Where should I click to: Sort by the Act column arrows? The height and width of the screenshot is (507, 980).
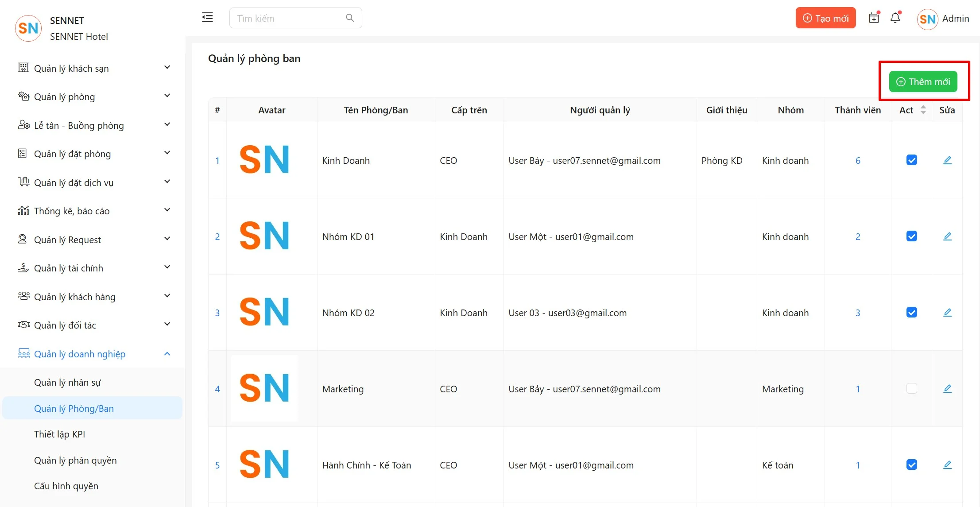tap(923, 110)
